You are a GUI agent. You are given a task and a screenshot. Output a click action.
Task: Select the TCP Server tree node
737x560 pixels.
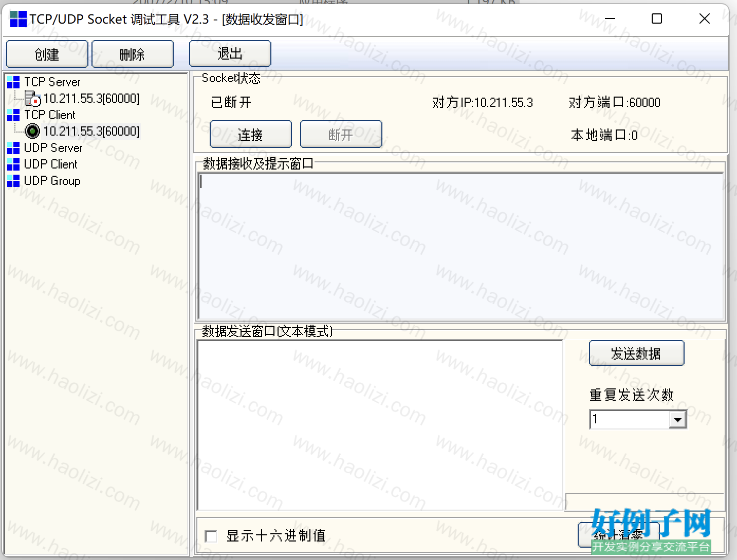[x=52, y=82]
